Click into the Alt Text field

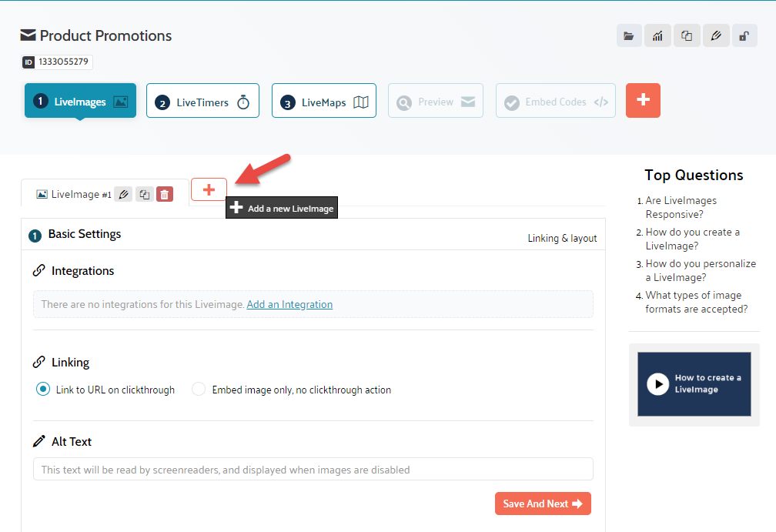(313, 470)
